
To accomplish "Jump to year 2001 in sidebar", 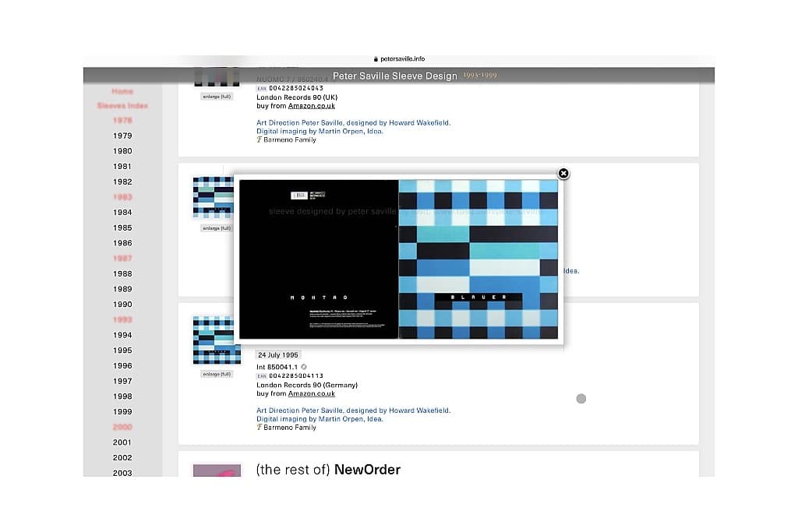I will (122, 442).
